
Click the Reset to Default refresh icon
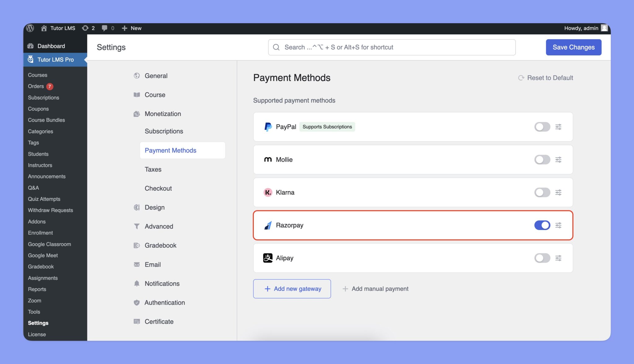[521, 78]
